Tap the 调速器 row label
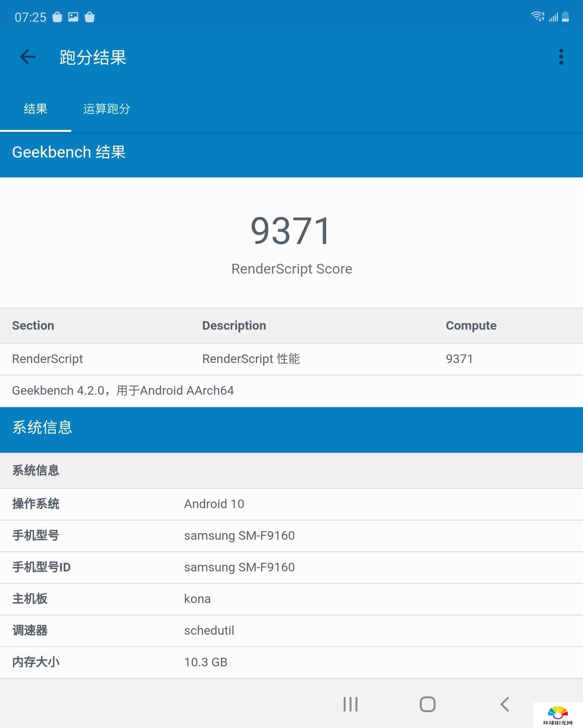The height and width of the screenshot is (728, 583). point(30,630)
